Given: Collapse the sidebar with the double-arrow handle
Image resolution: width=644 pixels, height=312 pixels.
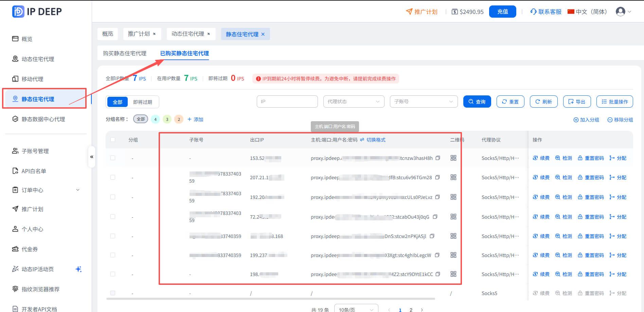Looking at the screenshot, I should (92, 157).
